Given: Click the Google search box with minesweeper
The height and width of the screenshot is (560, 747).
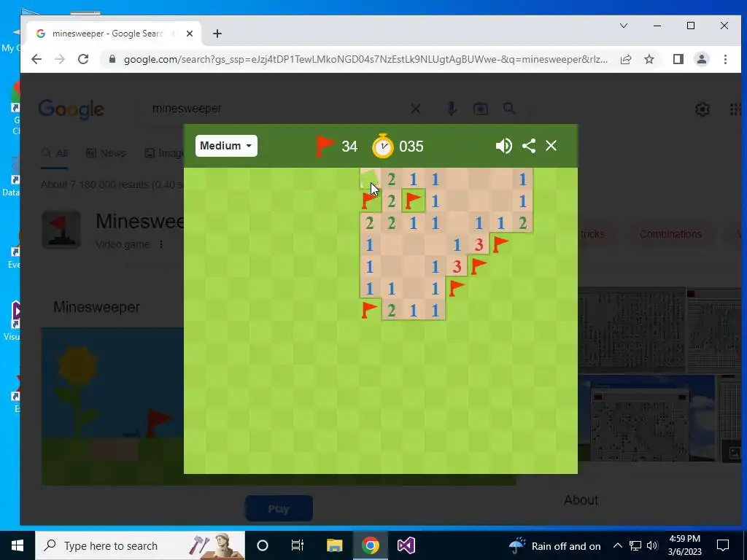Looking at the screenshot, I should tap(276, 109).
